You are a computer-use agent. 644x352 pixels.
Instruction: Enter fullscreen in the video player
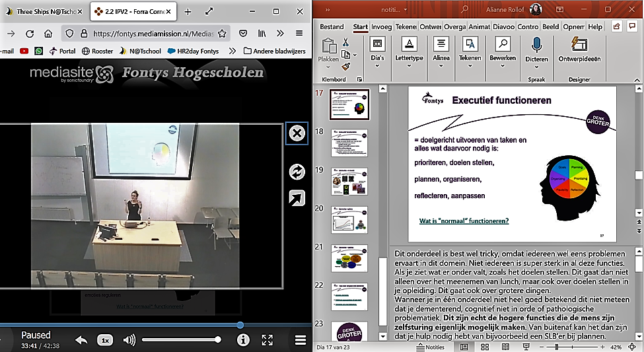(x=267, y=340)
